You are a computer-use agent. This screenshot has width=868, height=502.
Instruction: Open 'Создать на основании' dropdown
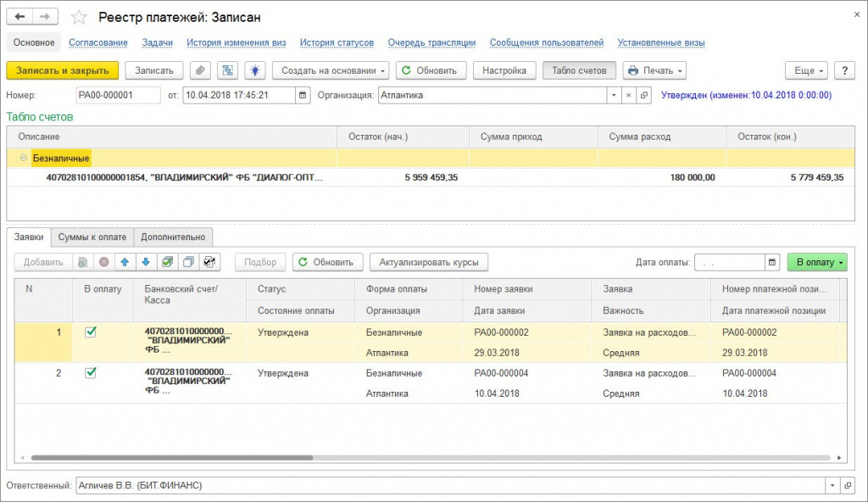pyautogui.click(x=331, y=70)
